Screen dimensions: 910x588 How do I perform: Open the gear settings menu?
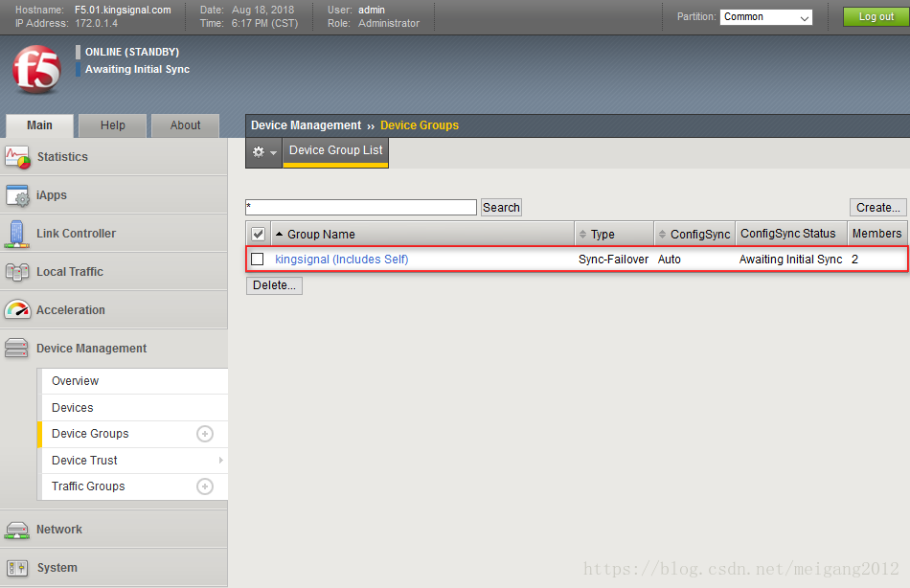pos(264,152)
